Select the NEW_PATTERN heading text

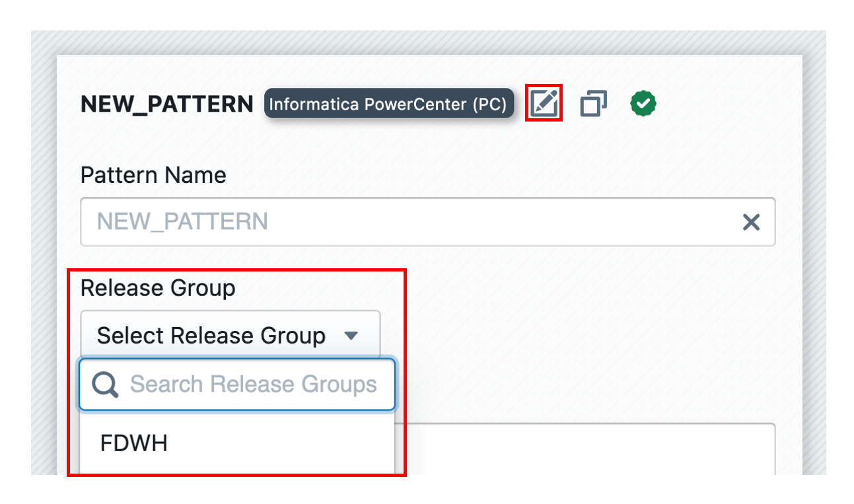166,104
